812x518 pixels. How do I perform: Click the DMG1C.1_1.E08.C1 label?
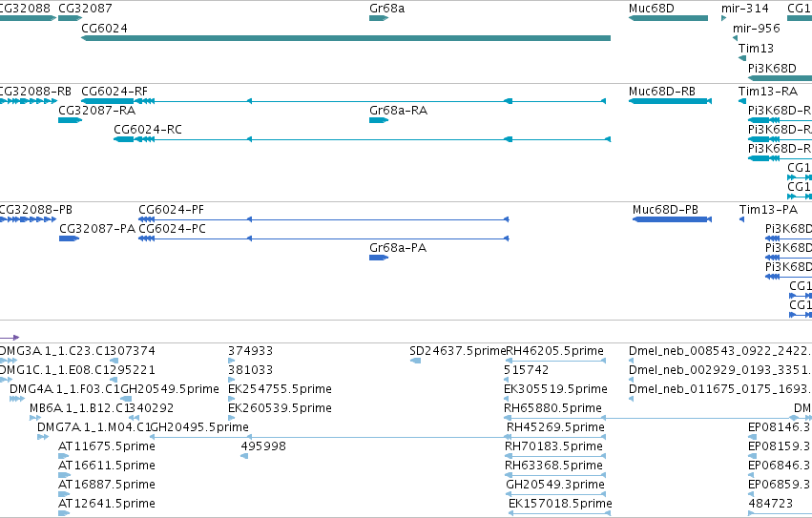(54, 370)
